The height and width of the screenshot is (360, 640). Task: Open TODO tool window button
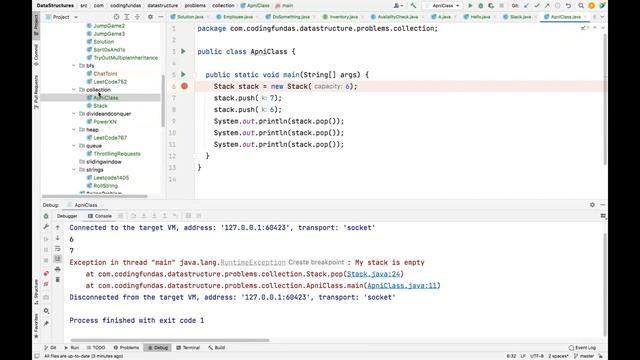pyautogui.click(x=96, y=348)
